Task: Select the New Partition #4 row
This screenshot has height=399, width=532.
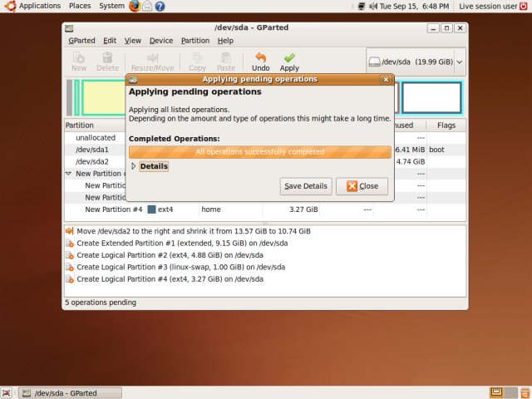Action: tap(265, 209)
